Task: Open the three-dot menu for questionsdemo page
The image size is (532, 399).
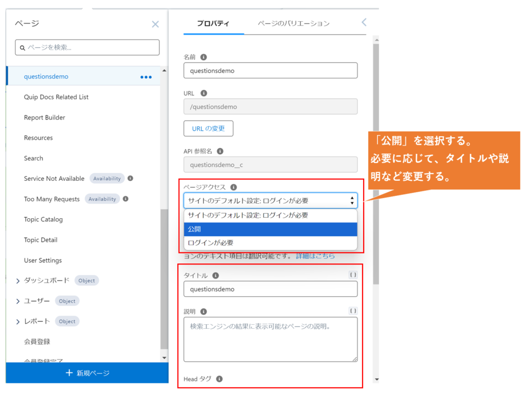Action: click(x=146, y=77)
